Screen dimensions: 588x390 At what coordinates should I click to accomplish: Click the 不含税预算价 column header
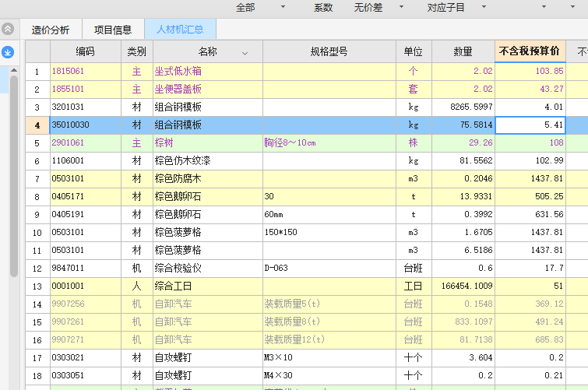pyautogui.click(x=530, y=51)
